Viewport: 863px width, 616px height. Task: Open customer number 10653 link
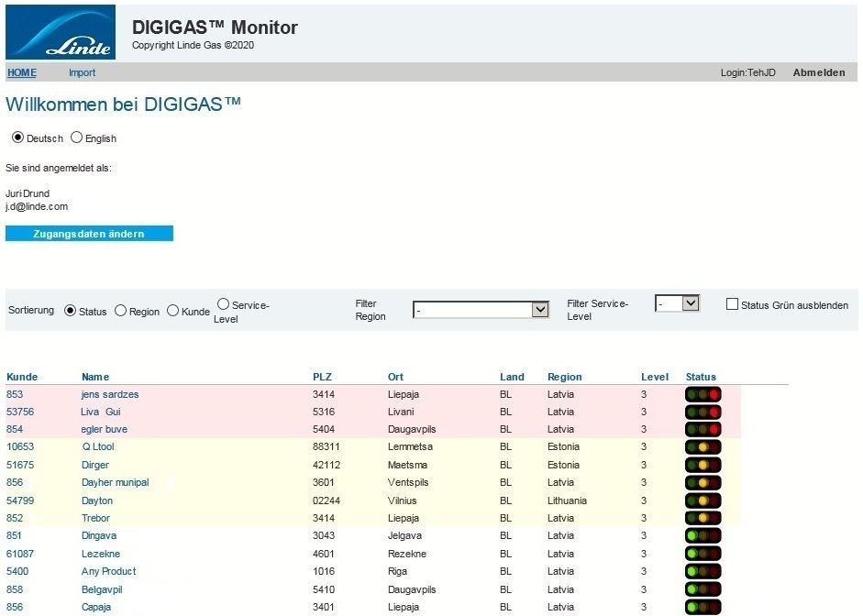[20, 447]
